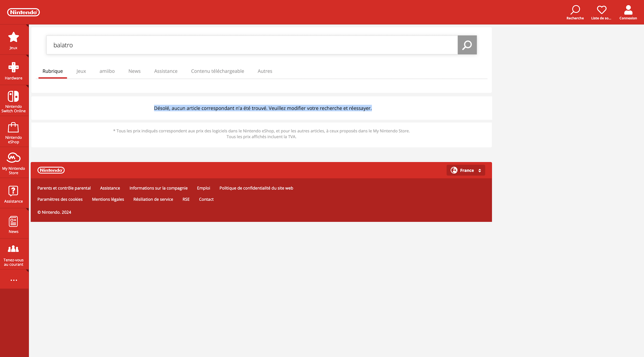
Task: Switch to the News results tab
Action: (135, 71)
